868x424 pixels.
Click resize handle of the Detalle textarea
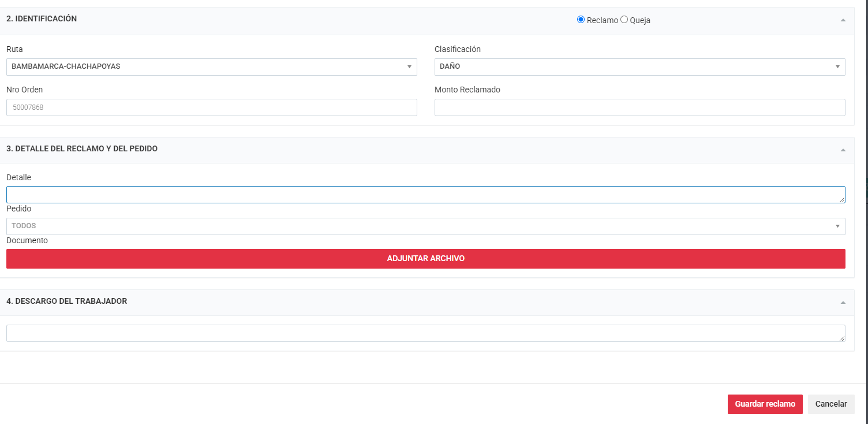coord(842,200)
